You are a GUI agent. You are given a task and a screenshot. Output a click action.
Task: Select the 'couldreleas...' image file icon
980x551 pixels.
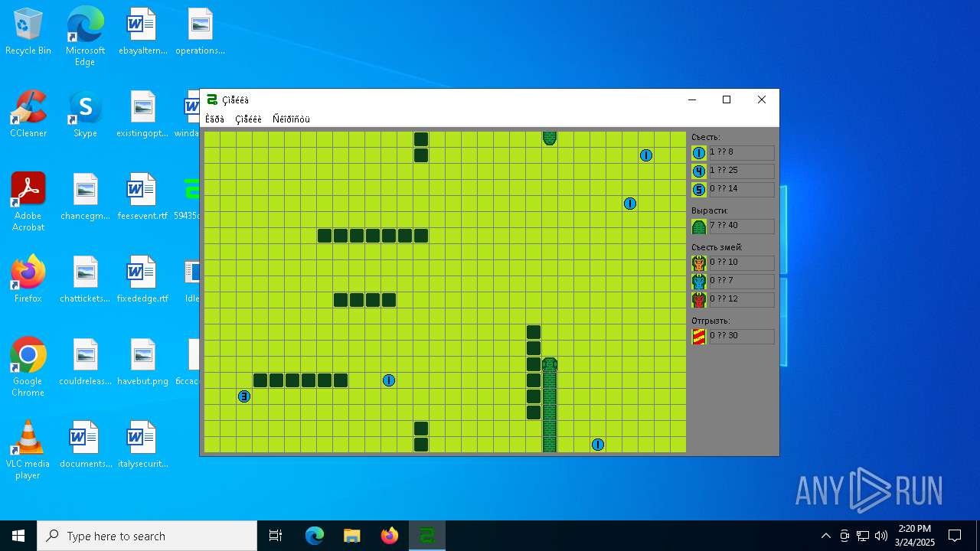point(85,362)
